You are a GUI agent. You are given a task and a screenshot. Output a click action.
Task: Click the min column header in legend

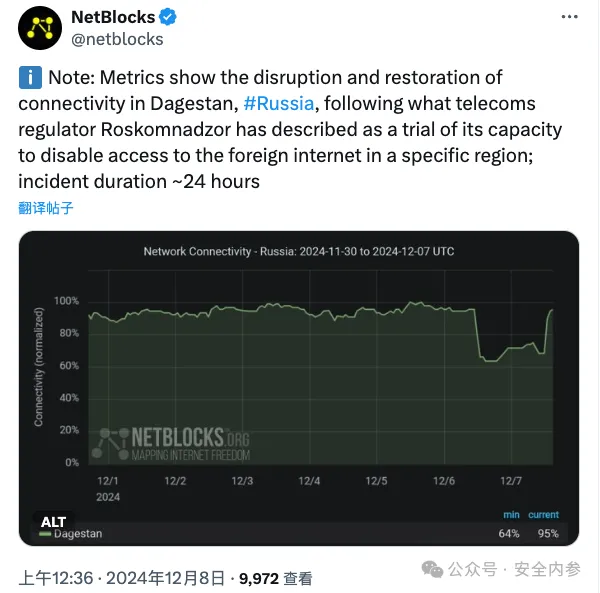click(511, 515)
